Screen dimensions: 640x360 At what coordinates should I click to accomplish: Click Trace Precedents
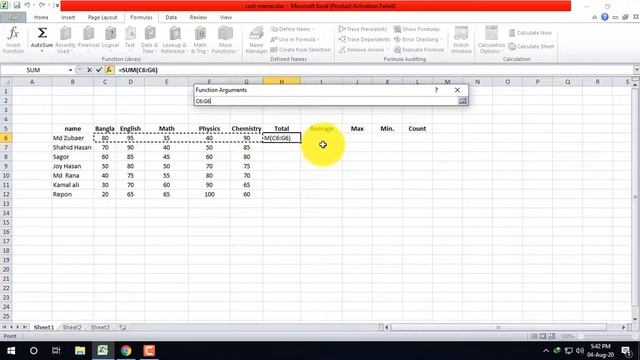[363, 29]
